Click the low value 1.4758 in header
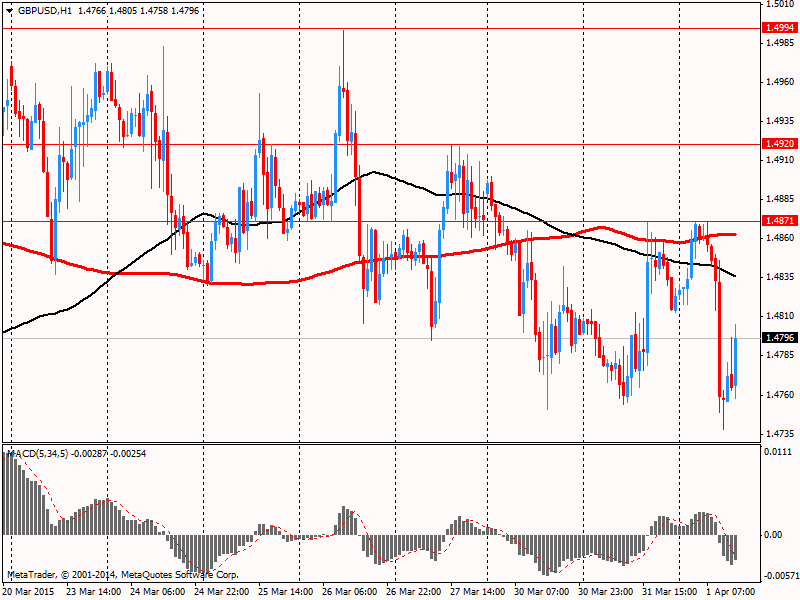The width and height of the screenshot is (800, 600). [154, 11]
